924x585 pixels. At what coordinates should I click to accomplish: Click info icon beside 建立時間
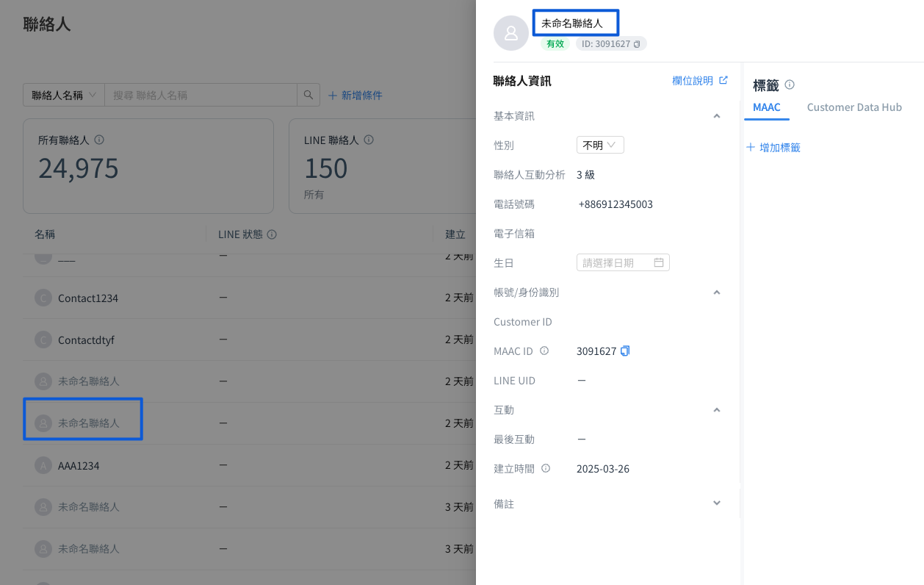pyautogui.click(x=546, y=469)
